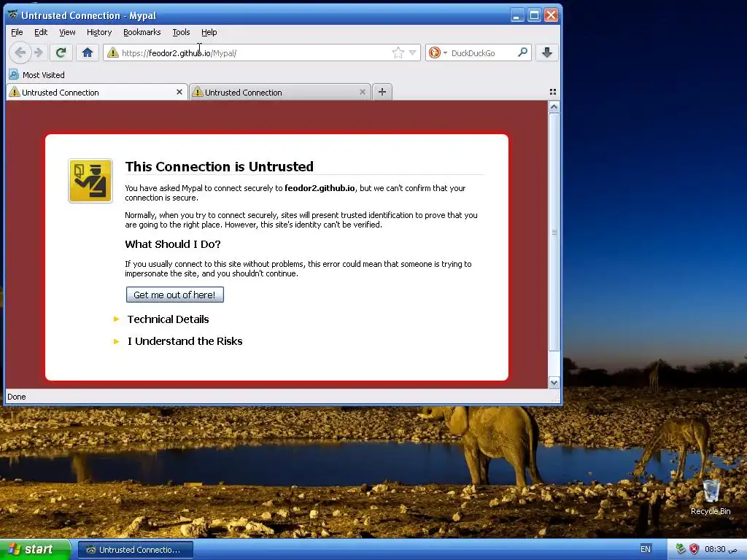Click the page scrollbar down arrow
747x560 pixels.
[x=554, y=382]
